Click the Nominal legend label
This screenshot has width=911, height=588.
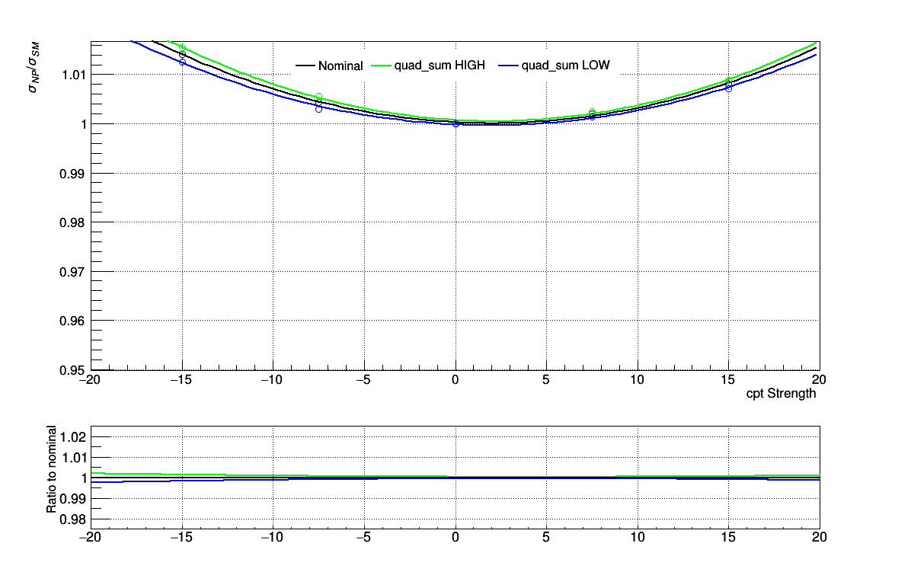[x=340, y=66]
